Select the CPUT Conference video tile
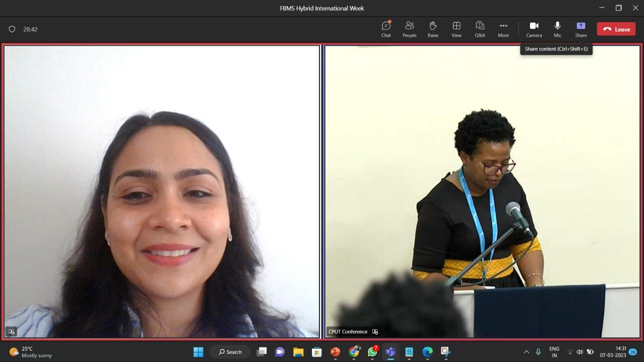 [x=482, y=191]
